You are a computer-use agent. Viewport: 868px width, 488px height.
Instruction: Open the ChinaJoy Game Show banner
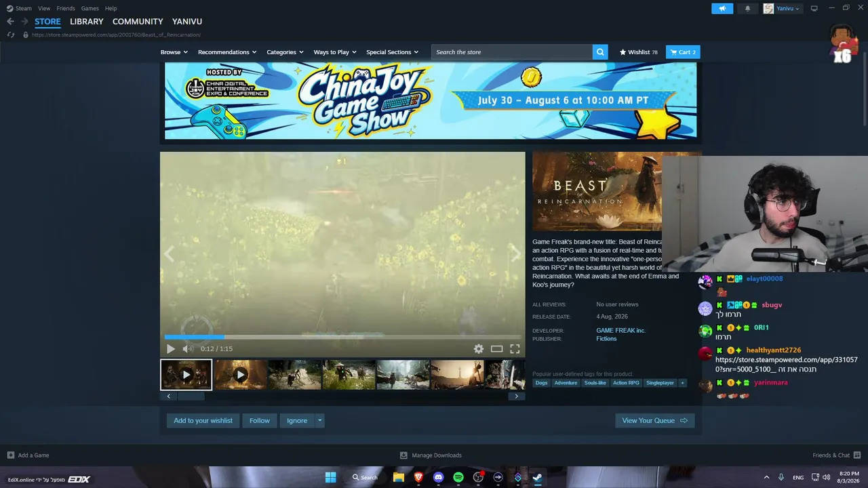[x=431, y=101]
